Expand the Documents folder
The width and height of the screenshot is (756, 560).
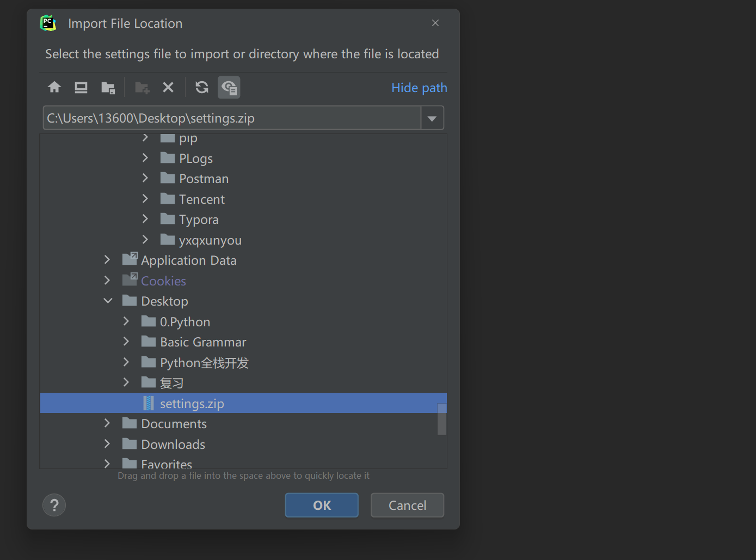[x=107, y=423]
